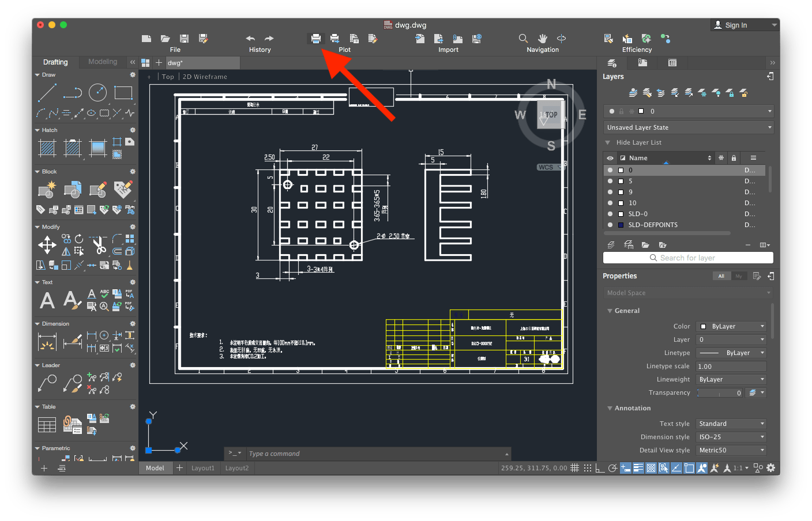Viewport: 812px width, 521px height.
Task: Select the Rectangle draw tool
Action: (123, 92)
